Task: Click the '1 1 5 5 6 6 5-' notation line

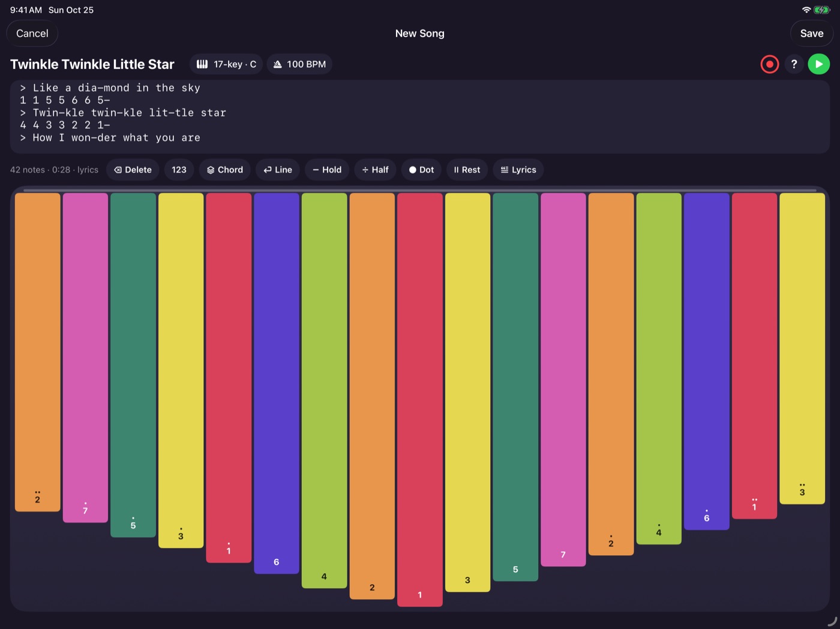Action: [65, 100]
